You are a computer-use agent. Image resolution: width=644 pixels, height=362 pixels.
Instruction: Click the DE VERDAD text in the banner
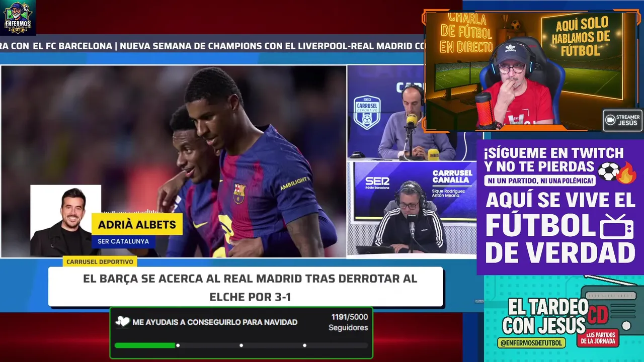click(x=560, y=253)
